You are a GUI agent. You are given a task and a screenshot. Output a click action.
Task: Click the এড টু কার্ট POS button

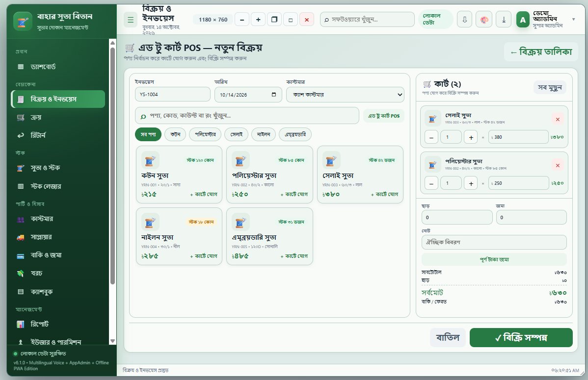coord(384,116)
